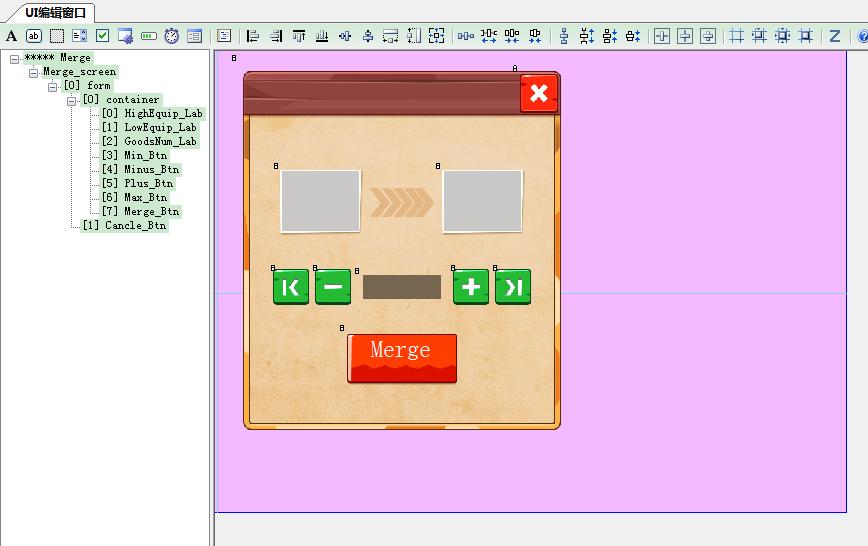Select '[4] Minus_Btn' in the tree
Screen dimensions: 868x546
[141, 169]
